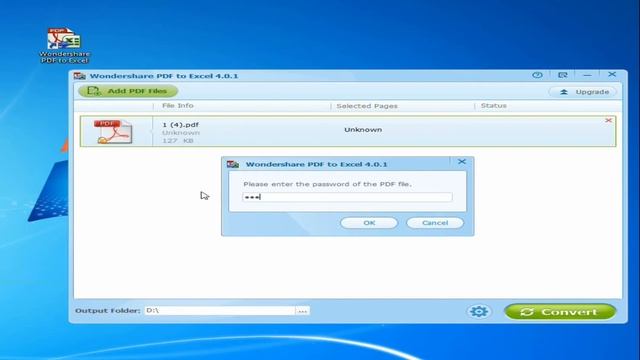Select the file name 1 (4).pdf

[x=180, y=125]
